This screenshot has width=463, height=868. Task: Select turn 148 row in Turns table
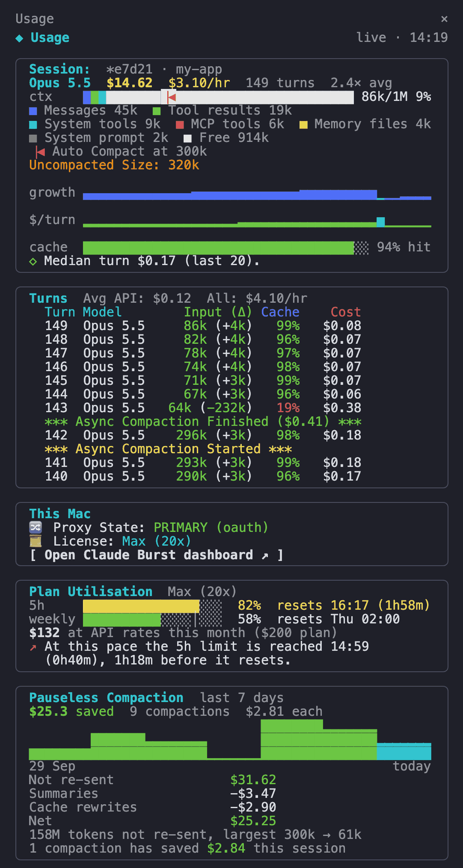coord(203,340)
